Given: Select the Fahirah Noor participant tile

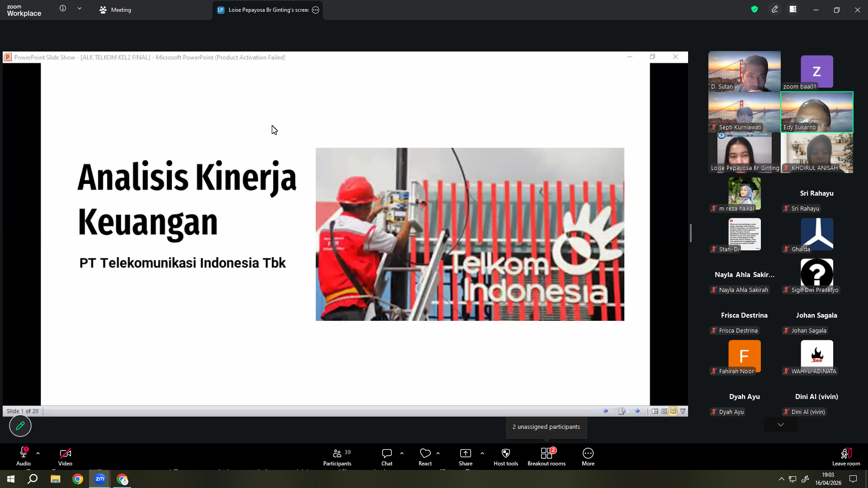Looking at the screenshot, I should 745,356.
